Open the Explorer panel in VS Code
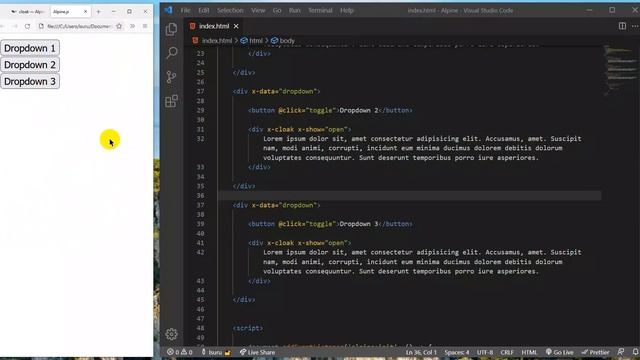Image resolution: width=640 pixels, height=360 pixels. pos(171,29)
